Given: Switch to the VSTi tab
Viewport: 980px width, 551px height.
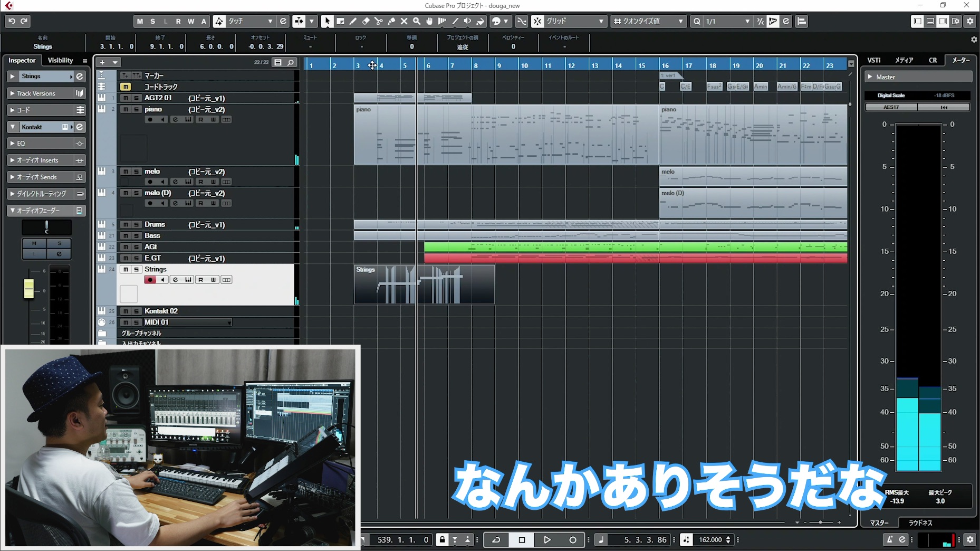Looking at the screenshot, I should [874, 60].
